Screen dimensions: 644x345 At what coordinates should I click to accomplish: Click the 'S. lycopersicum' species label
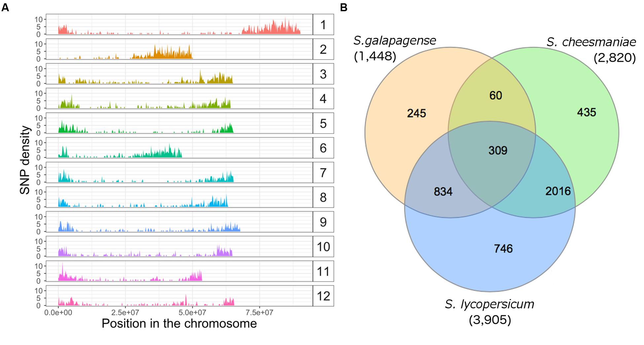pos(489,304)
